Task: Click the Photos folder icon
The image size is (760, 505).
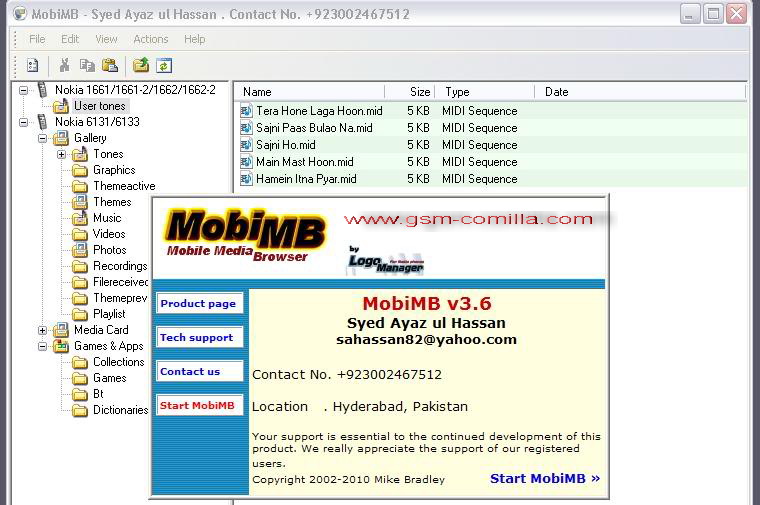Action: (79, 250)
